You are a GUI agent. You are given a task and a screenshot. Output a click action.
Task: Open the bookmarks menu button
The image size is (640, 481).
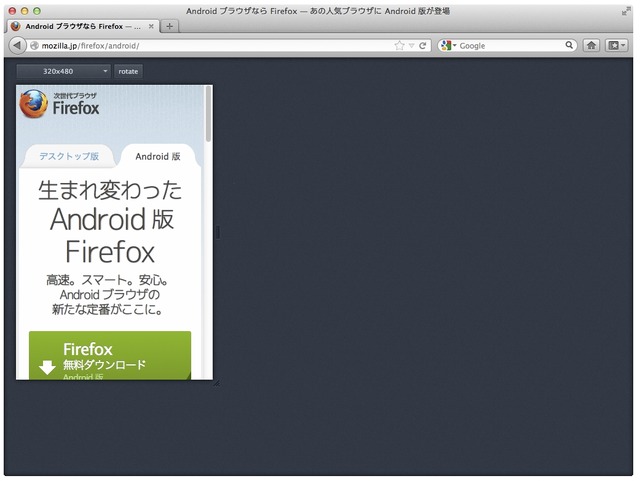[x=616, y=45]
